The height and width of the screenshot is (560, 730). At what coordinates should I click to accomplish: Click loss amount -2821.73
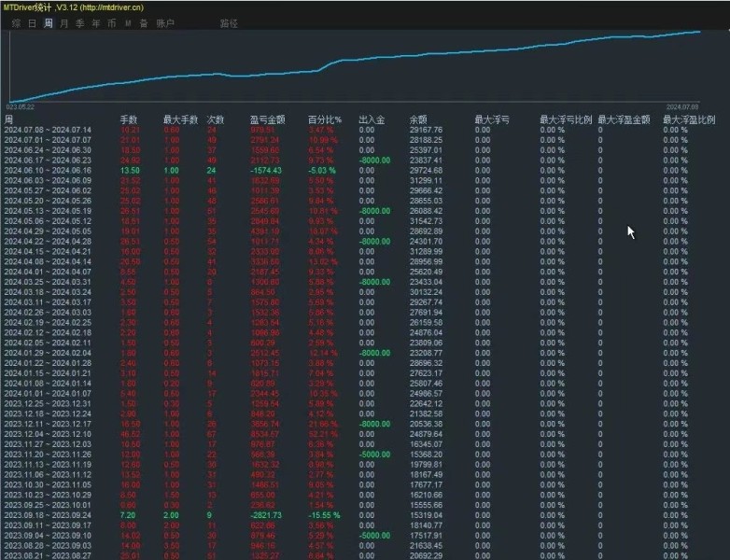[x=266, y=515]
